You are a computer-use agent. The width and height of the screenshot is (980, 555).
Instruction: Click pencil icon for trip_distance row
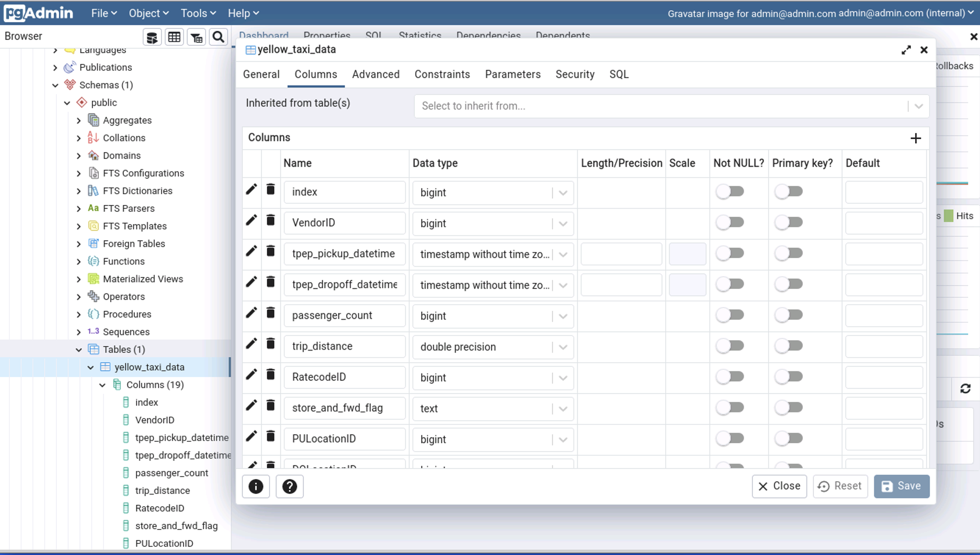251,344
